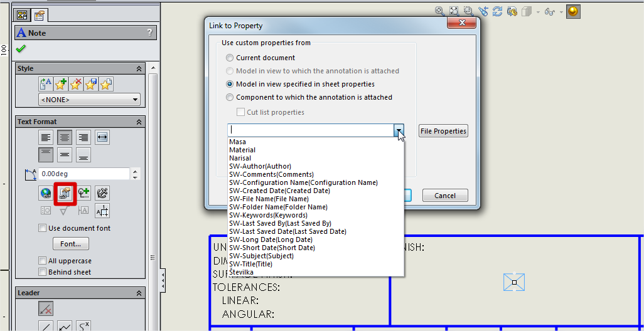Click the File Properties button
644x331 pixels.
tap(443, 131)
